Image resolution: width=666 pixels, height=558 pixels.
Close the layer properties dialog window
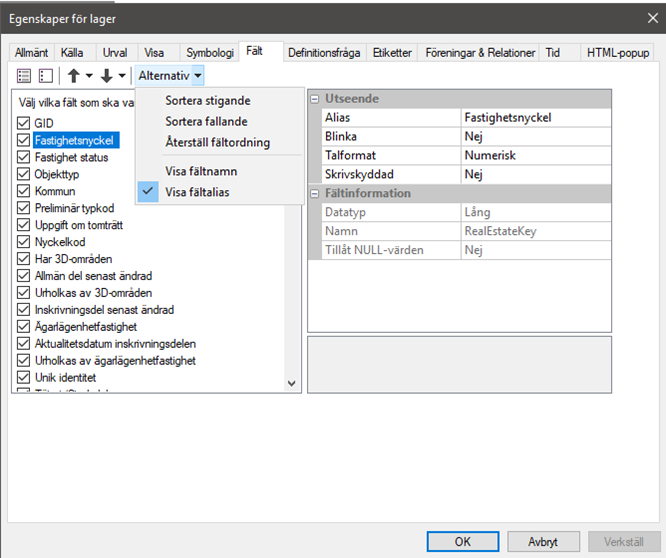(641, 18)
